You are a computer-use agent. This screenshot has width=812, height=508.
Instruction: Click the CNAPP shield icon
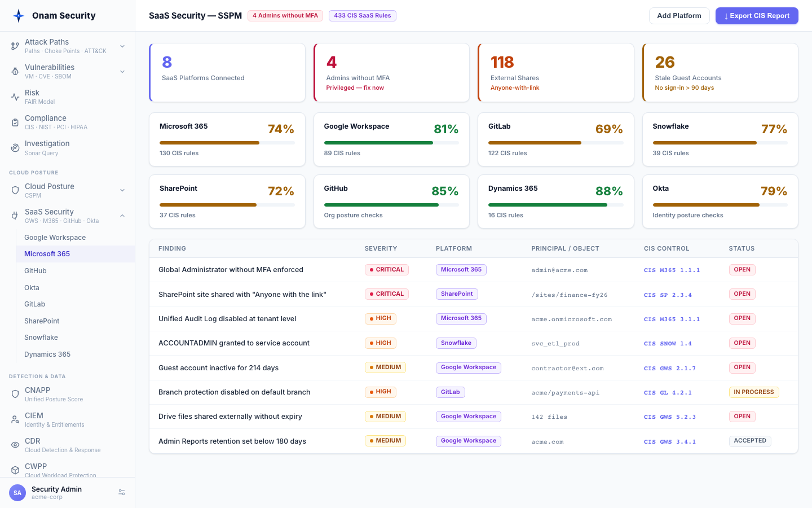tap(15, 395)
